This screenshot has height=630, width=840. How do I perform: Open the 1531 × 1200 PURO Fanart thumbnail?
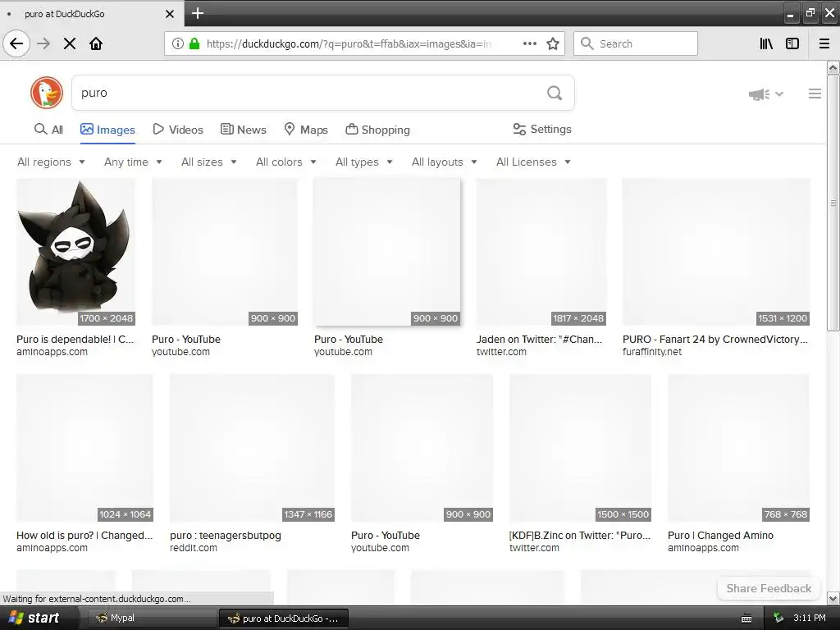pyautogui.click(x=716, y=252)
